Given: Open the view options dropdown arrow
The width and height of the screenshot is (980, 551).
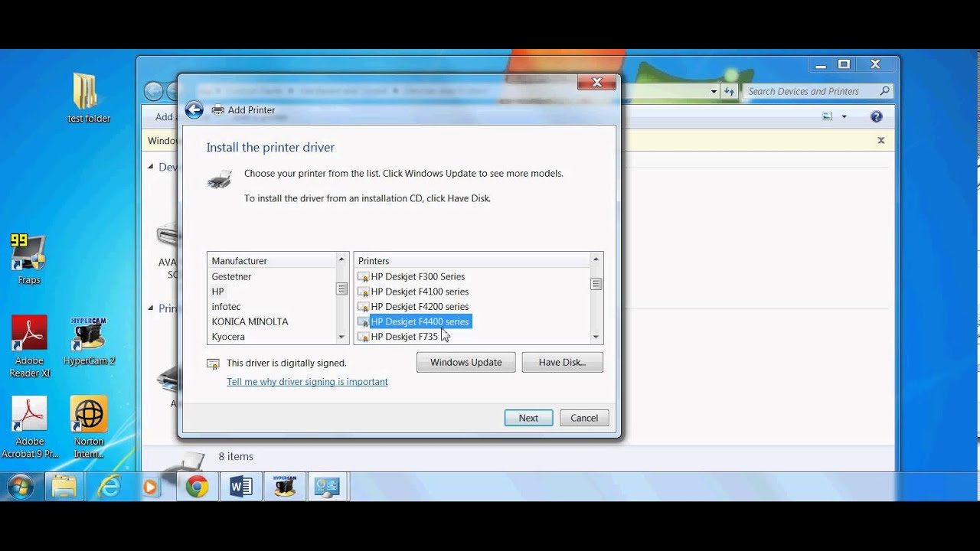Looking at the screenshot, I should coord(844,116).
